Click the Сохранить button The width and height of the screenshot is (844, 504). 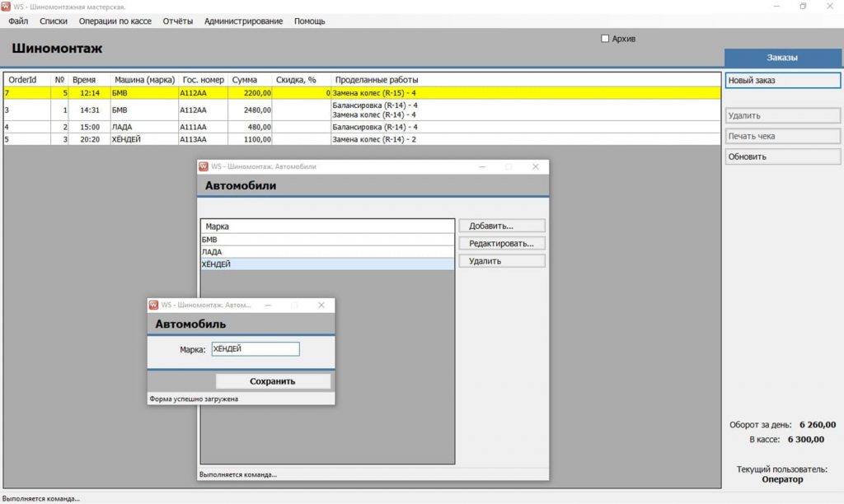273,381
